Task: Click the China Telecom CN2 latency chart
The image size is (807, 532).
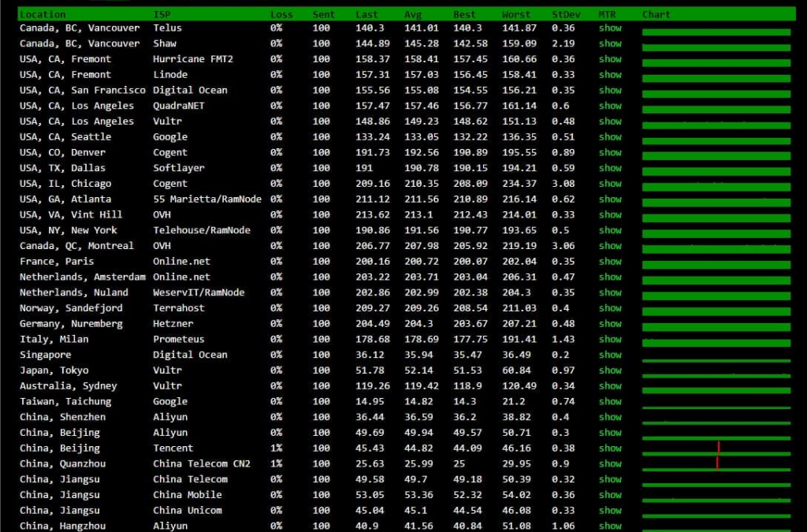Action: [716, 464]
